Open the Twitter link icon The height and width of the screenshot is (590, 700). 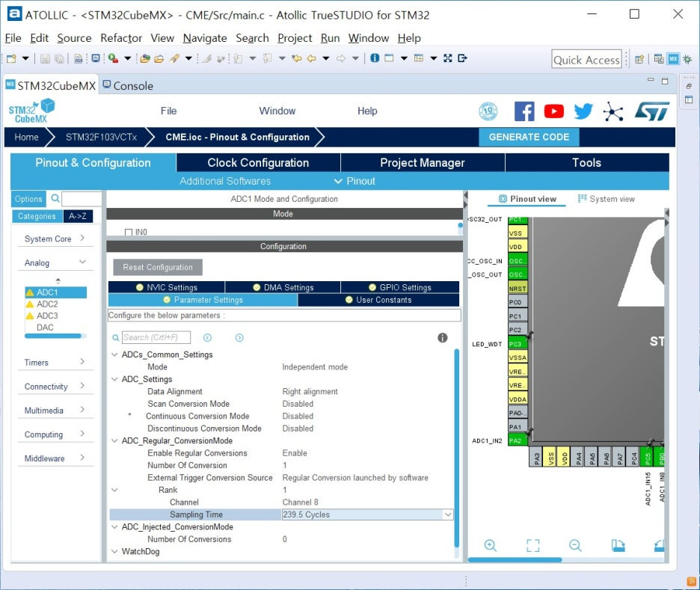pos(583,111)
